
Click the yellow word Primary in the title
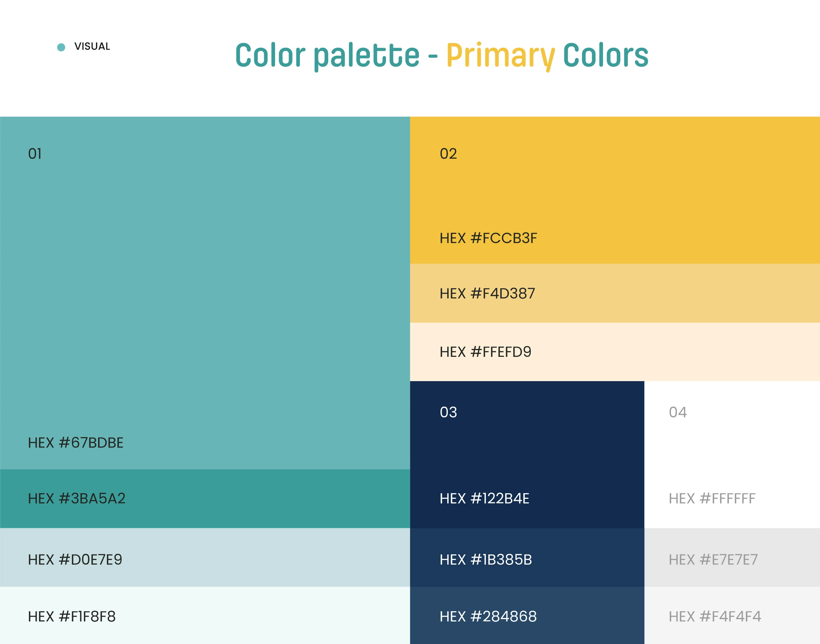500,56
